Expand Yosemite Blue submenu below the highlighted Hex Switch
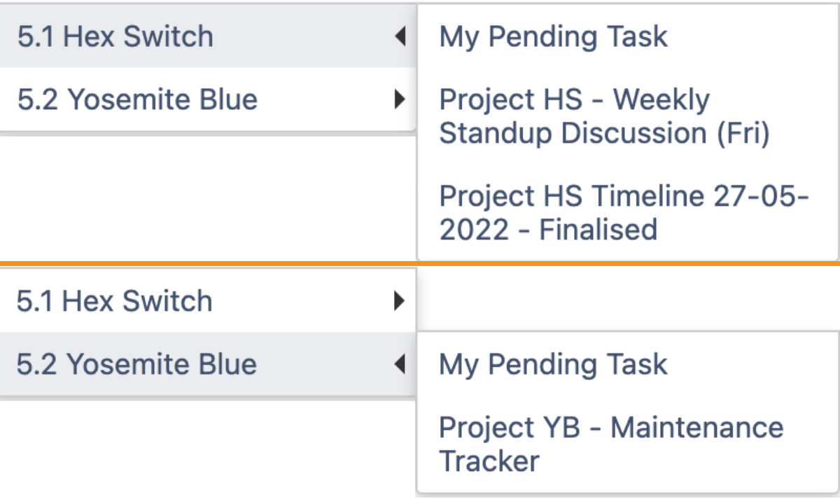 click(x=400, y=99)
